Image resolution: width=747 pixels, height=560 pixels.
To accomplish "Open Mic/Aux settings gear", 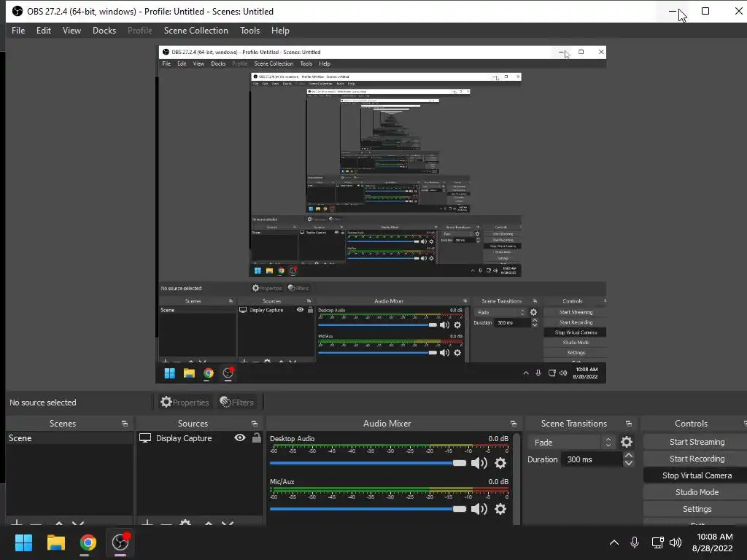I will click(x=500, y=508).
